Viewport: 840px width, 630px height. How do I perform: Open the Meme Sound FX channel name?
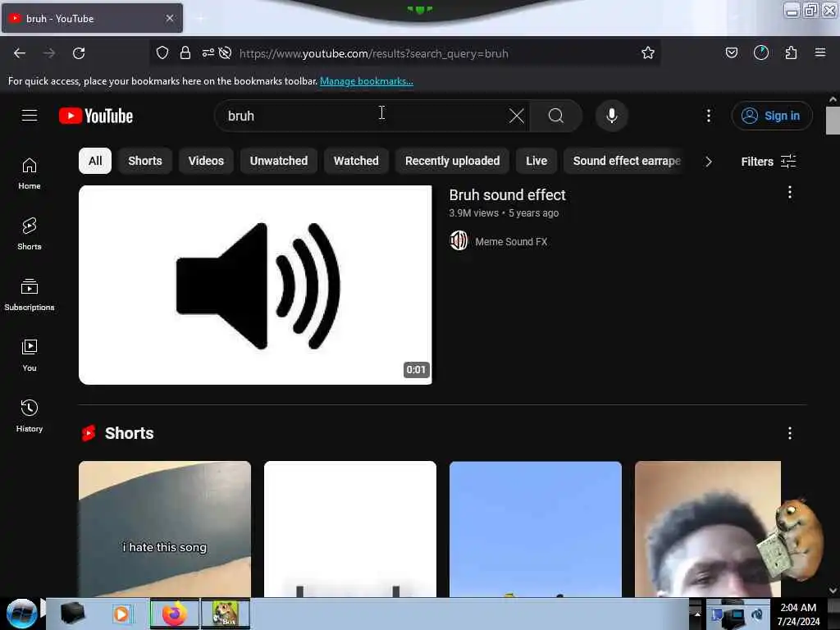pyautogui.click(x=511, y=242)
